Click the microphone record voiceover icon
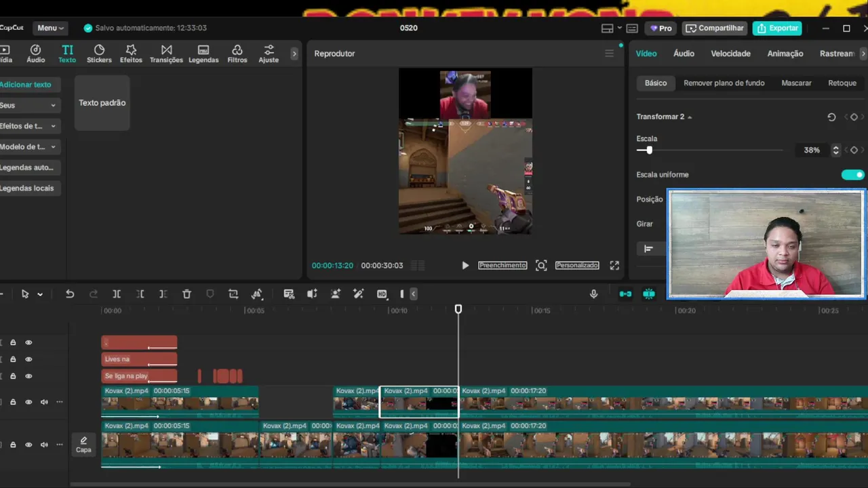Viewport: 868px width, 488px height. coord(593,294)
